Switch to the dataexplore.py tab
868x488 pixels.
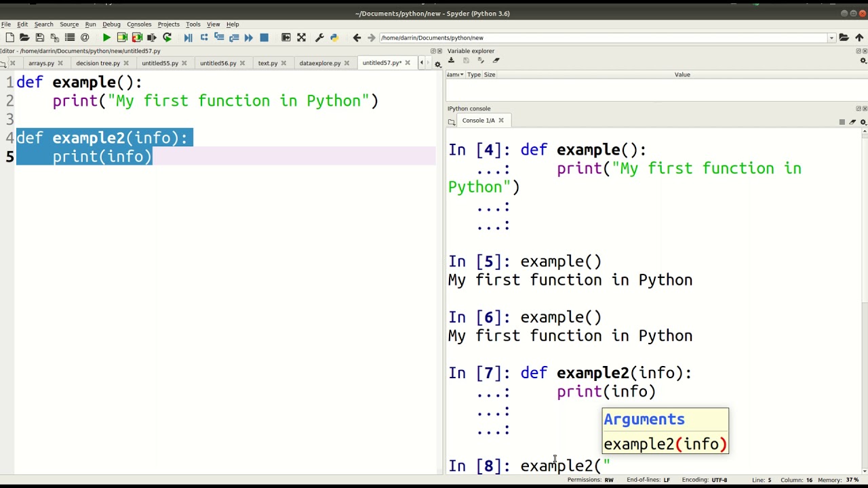coord(320,63)
